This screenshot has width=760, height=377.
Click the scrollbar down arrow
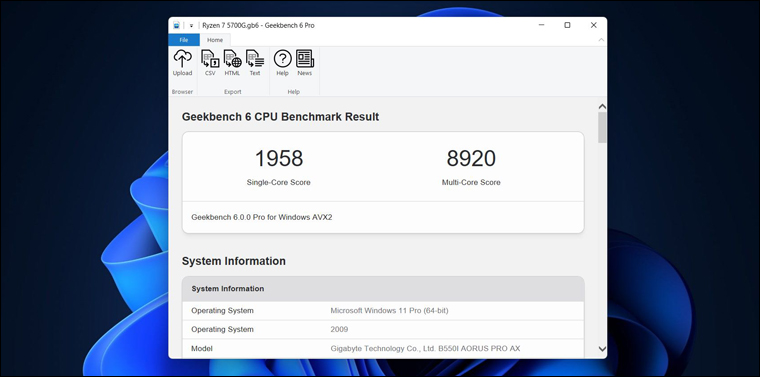(602, 348)
